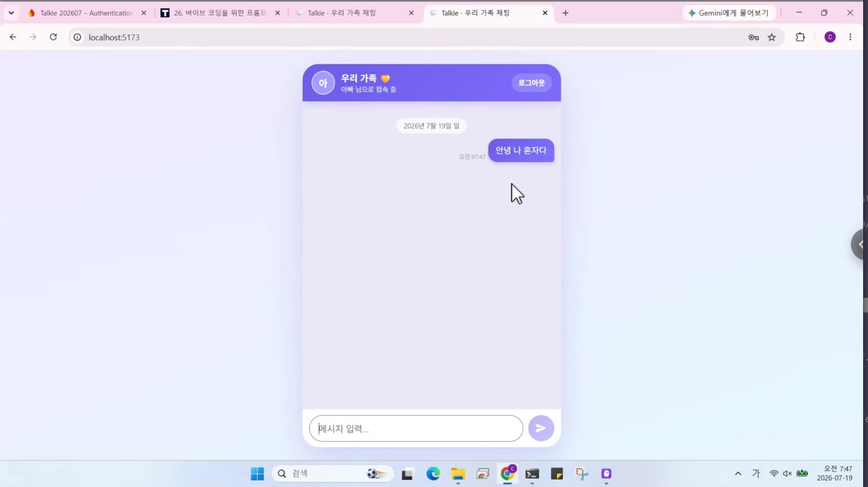
Task: Open File Explorer from the taskbar
Action: click(x=458, y=474)
